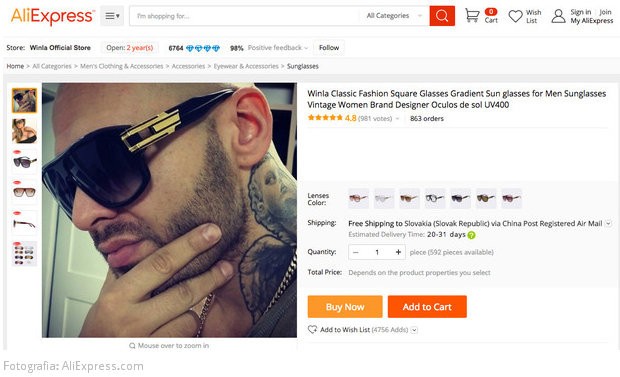This screenshot has width=620, height=377.
Task: Open the Wish List heart icon
Action: click(x=515, y=16)
